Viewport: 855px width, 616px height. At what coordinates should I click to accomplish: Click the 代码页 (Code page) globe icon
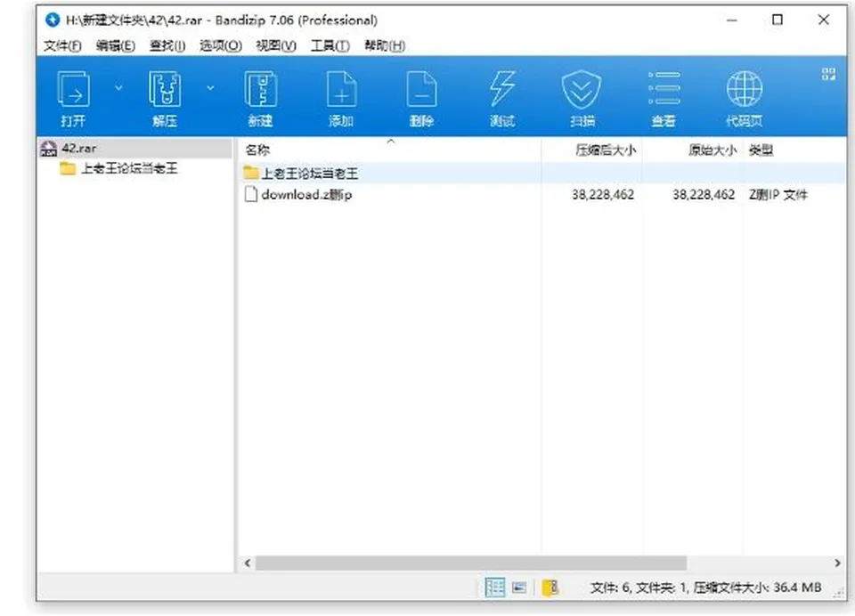click(x=745, y=98)
